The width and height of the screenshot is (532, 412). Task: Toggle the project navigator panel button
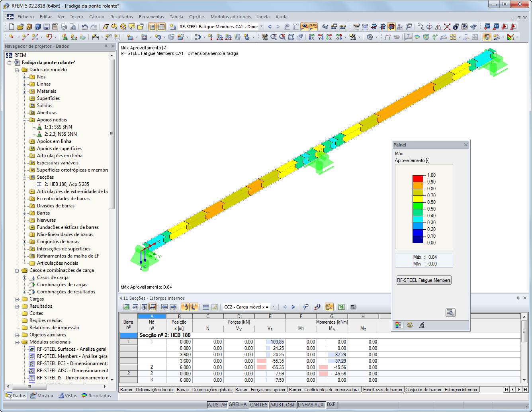tap(152, 27)
